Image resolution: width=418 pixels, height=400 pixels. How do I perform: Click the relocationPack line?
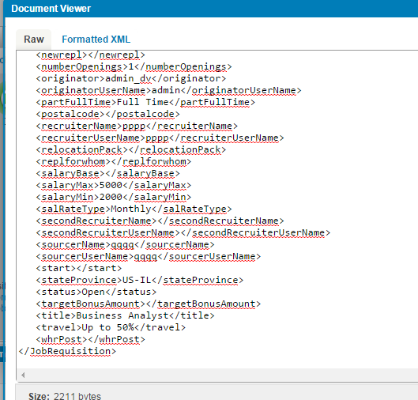click(x=131, y=150)
